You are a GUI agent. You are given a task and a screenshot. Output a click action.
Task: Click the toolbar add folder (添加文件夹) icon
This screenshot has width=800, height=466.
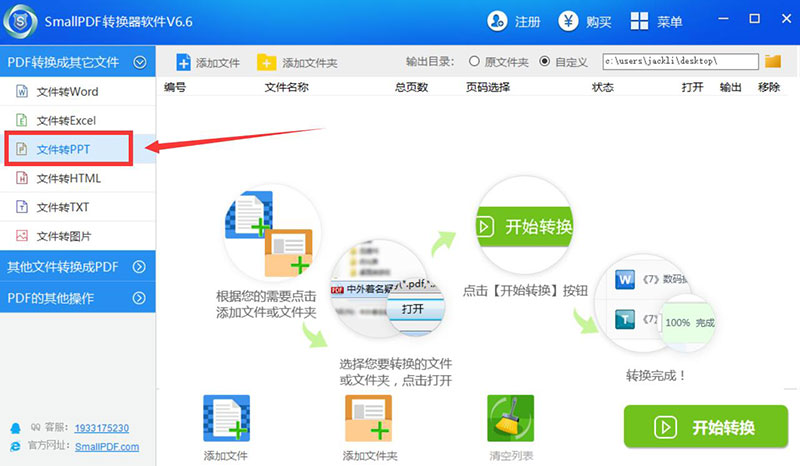click(x=266, y=62)
